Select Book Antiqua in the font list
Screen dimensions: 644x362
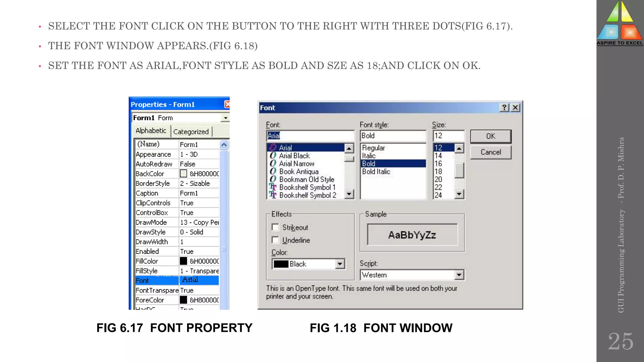pyautogui.click(x=306, y=172)
